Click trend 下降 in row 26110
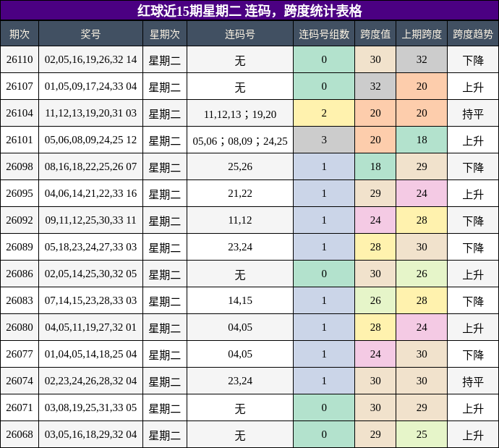Screen dimensions: 499x448 point(473,60)
